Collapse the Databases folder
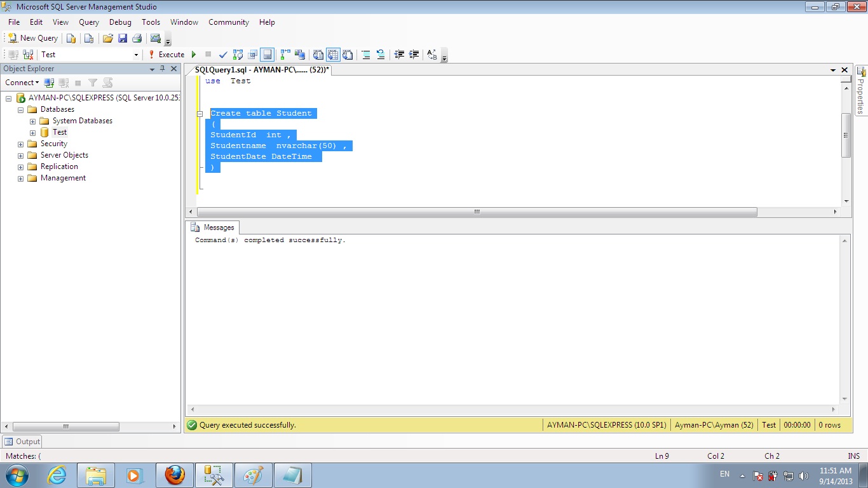 (21, 109)
